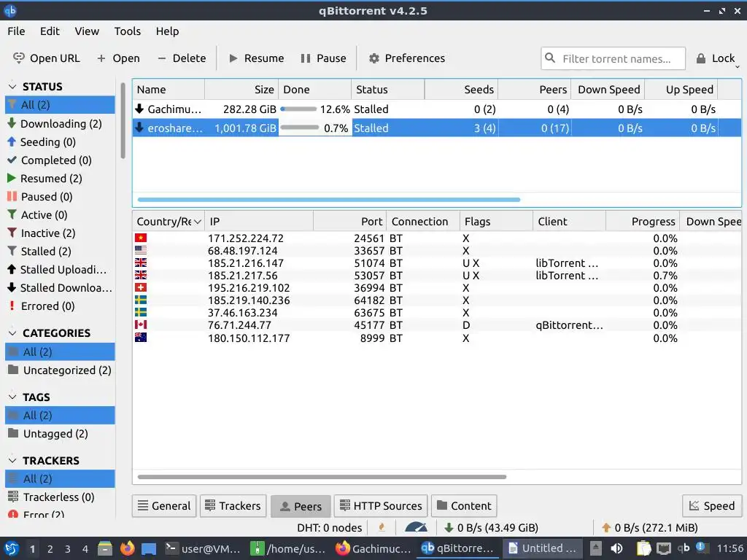Select Stalled Uploading filter
The image size is (747, 560).
click(x=60, y=270)
